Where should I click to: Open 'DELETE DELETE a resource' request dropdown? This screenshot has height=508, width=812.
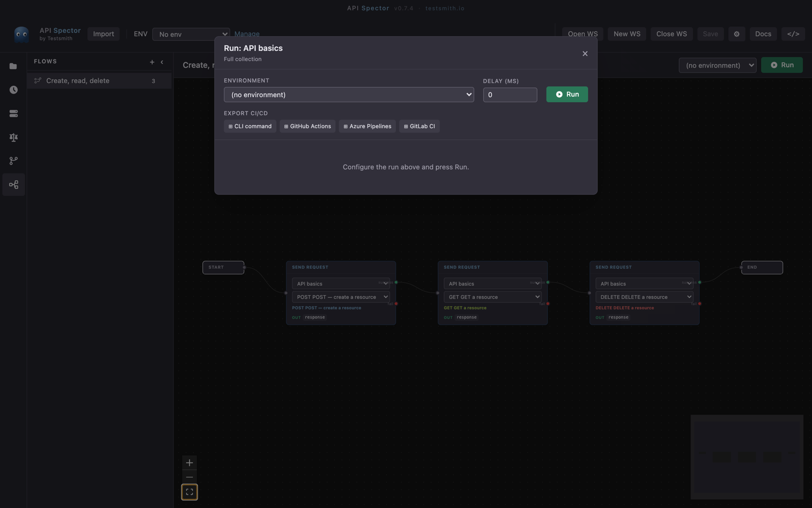[x=644, y=297]
